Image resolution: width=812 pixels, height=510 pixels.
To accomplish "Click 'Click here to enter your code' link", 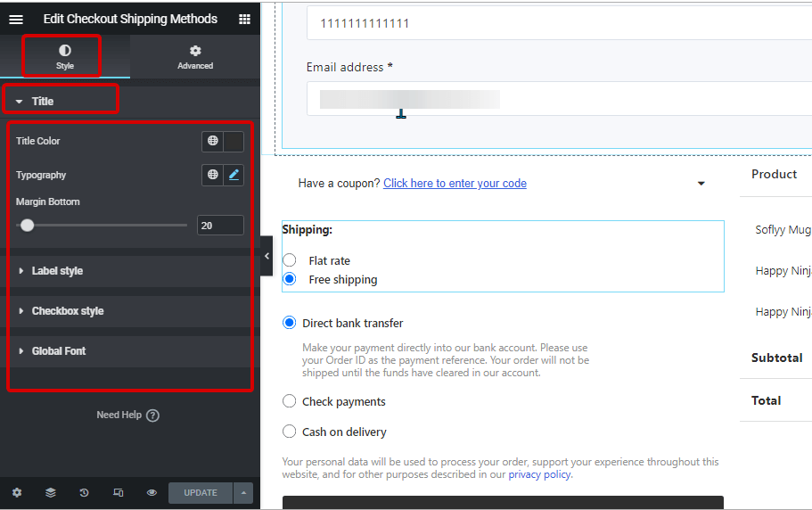I will point(455,184).
